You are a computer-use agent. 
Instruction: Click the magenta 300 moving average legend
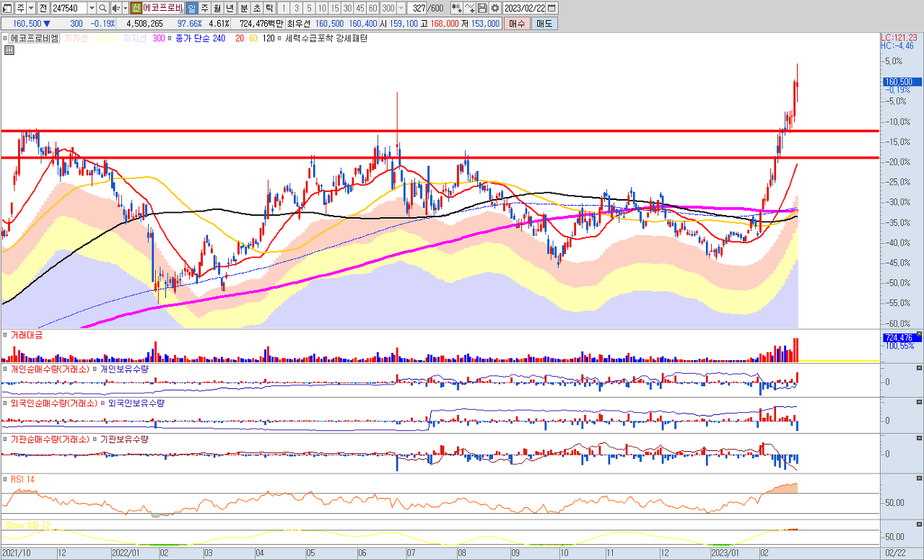pos(159,38)
